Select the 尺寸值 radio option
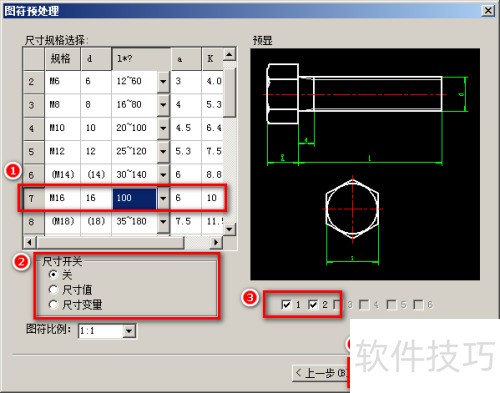The image size is (500, 393). pyautogui.click(x=53, y=289)
